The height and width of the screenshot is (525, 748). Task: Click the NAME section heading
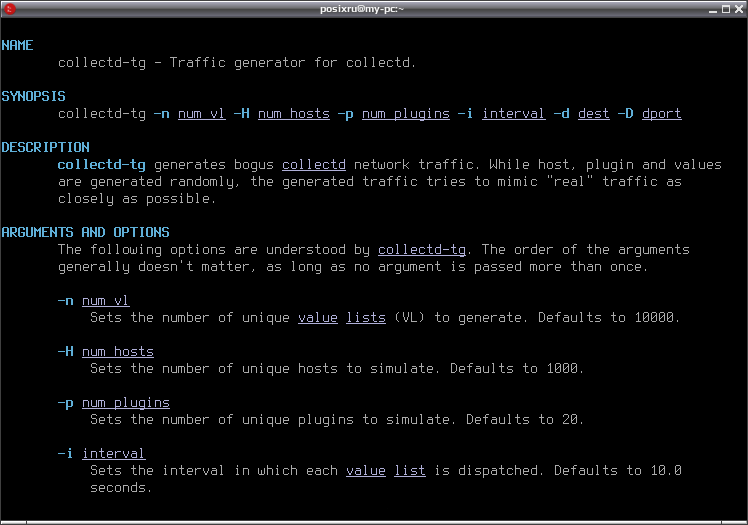17,45
